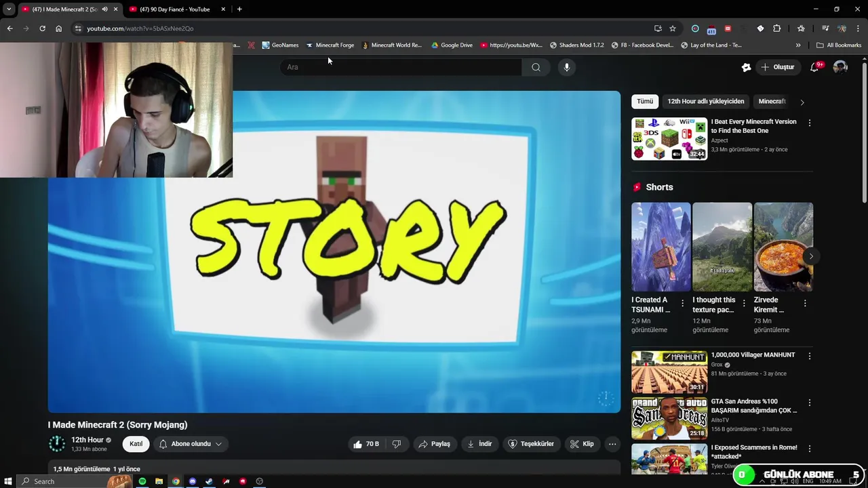Expand Abone olundu subscription dropdown
The height and width of the screenshot is (488, 868).
click(x=191, y=444)
